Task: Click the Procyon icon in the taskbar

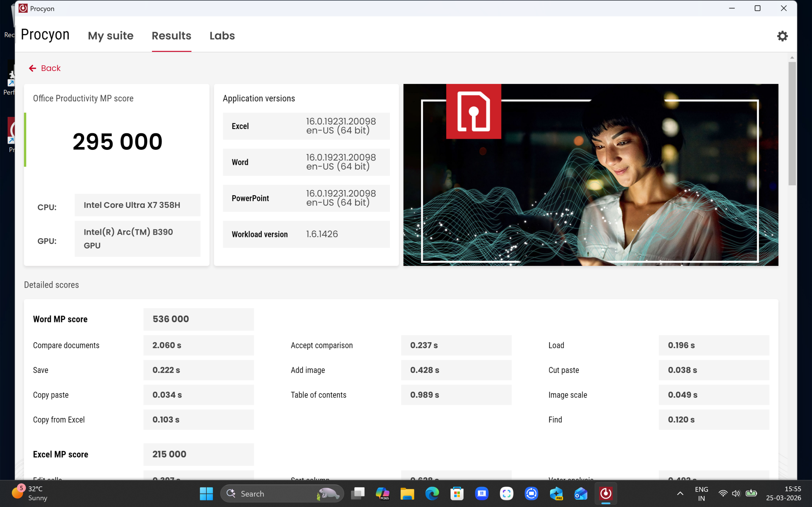Action: pos(605,494)
